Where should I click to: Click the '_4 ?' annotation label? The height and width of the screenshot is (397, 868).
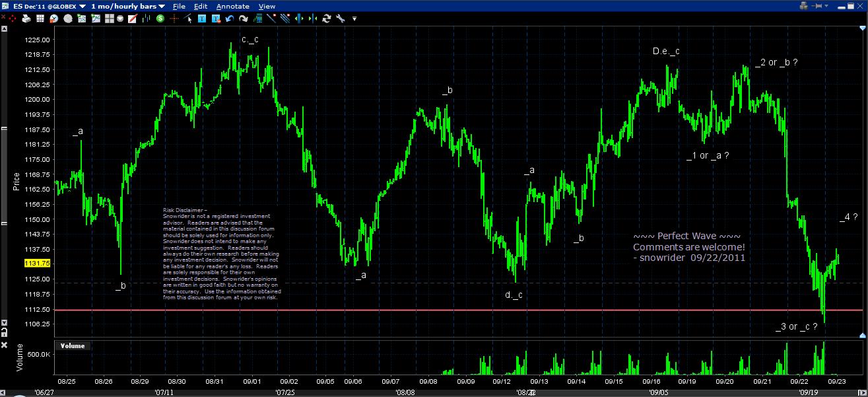(848, 217)
